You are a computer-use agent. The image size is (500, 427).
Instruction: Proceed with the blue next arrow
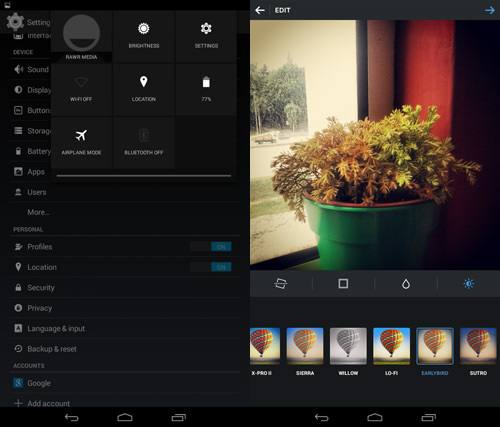pyautogui.click(x=490, y=10)
